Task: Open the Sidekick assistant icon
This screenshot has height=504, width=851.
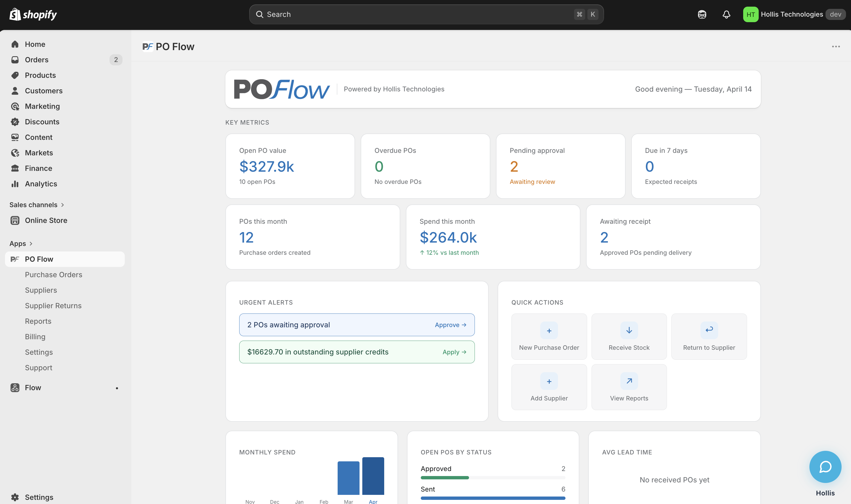Action: [x=702, y=14]
